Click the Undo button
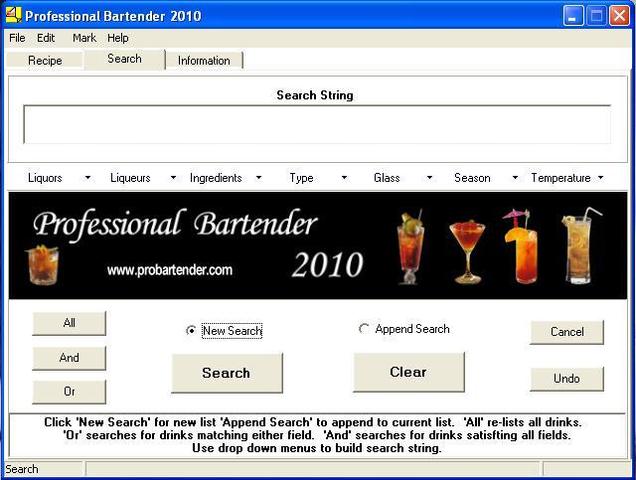 [567, 379]
